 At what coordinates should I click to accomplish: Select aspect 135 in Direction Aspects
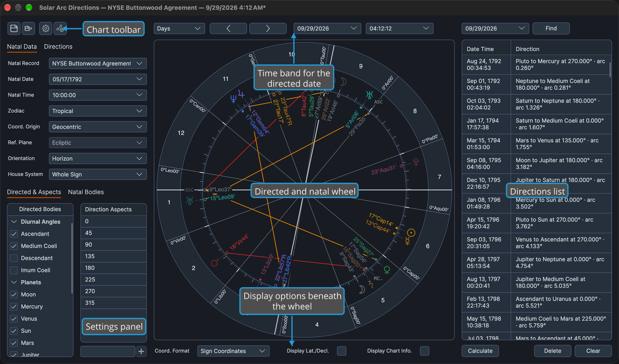[x=114, y=256]
